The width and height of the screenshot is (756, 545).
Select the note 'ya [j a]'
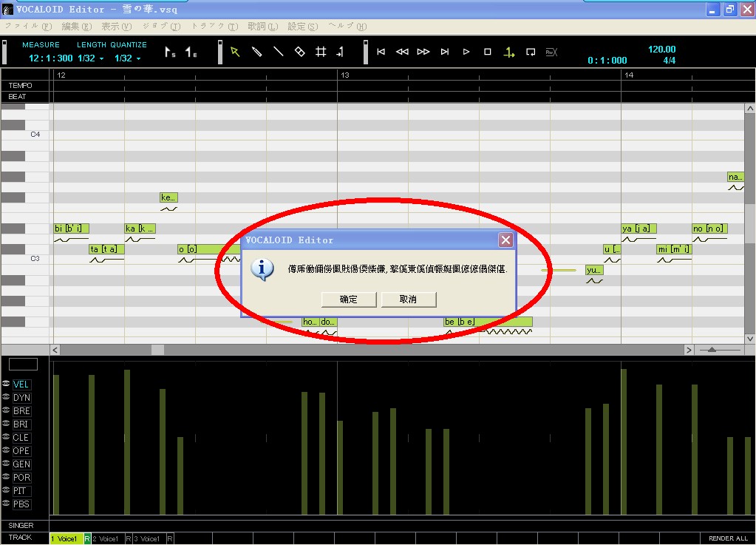(638, 228)
